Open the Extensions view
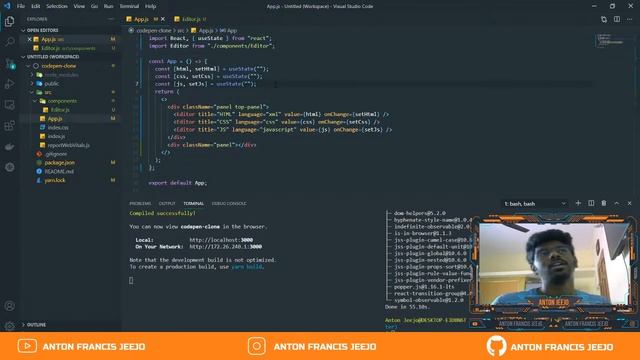 click(9, 125)
